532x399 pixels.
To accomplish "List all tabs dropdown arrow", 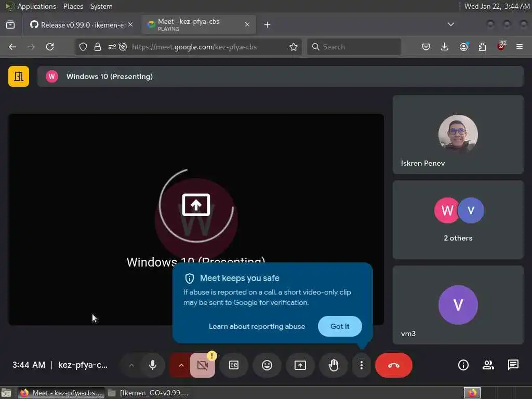I will [x=450, y=24].
